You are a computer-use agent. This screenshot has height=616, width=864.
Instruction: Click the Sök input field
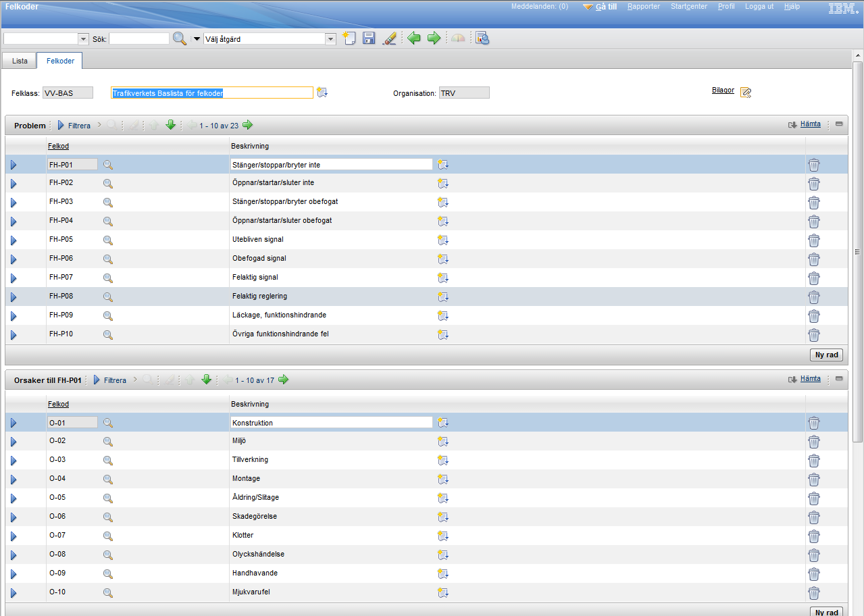click(139, 39)
